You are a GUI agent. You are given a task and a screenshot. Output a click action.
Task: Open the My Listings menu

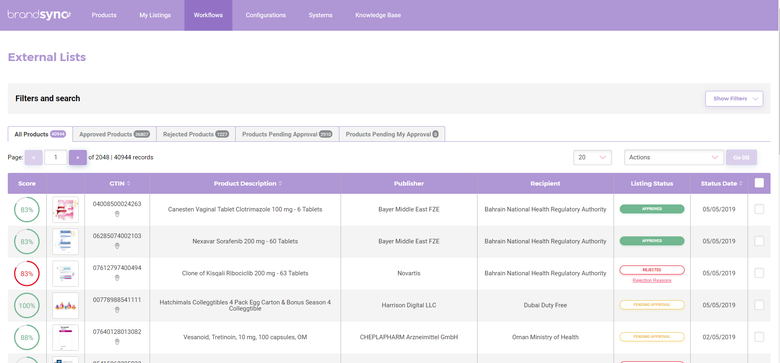155,15
